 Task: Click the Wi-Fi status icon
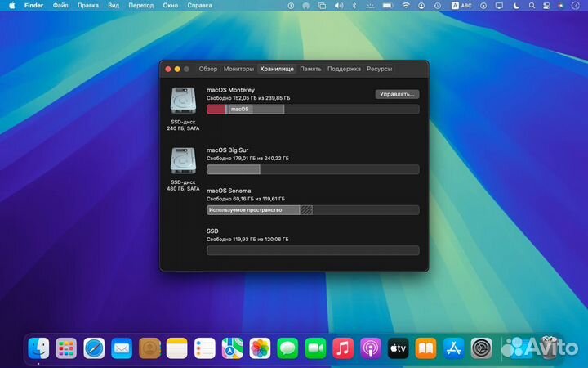(406, 6)
